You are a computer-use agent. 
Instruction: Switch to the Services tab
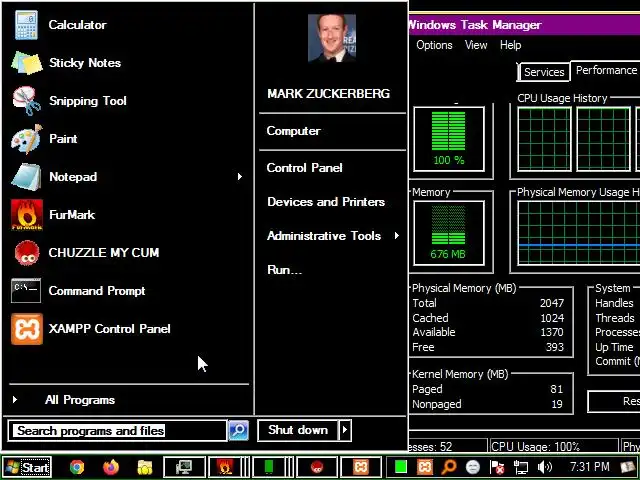(x=544, y=72)
